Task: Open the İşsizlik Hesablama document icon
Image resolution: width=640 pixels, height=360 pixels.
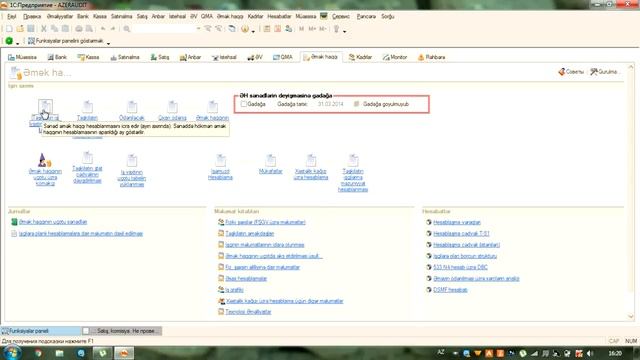Action: pyautogui.click(x=220, y=160)
